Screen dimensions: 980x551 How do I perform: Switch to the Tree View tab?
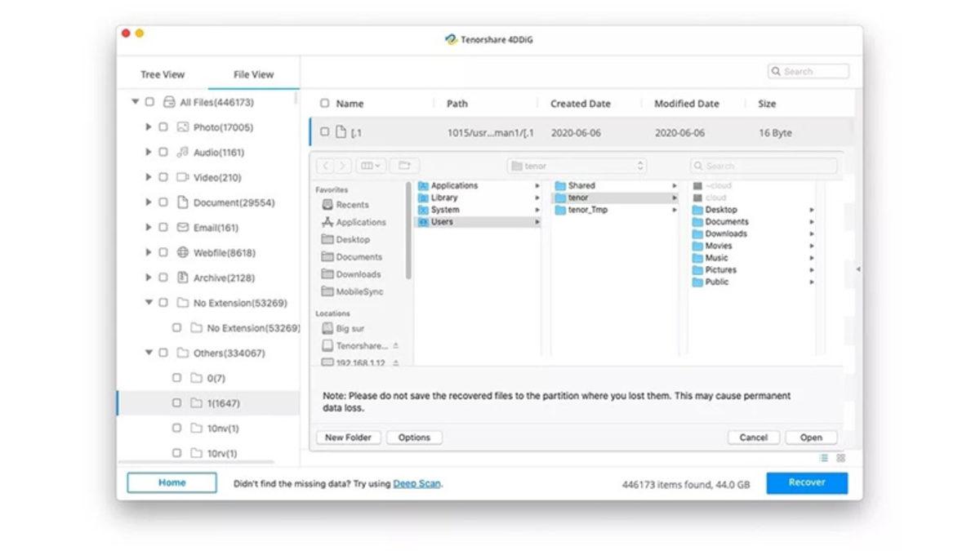click(x=163, y=74)
